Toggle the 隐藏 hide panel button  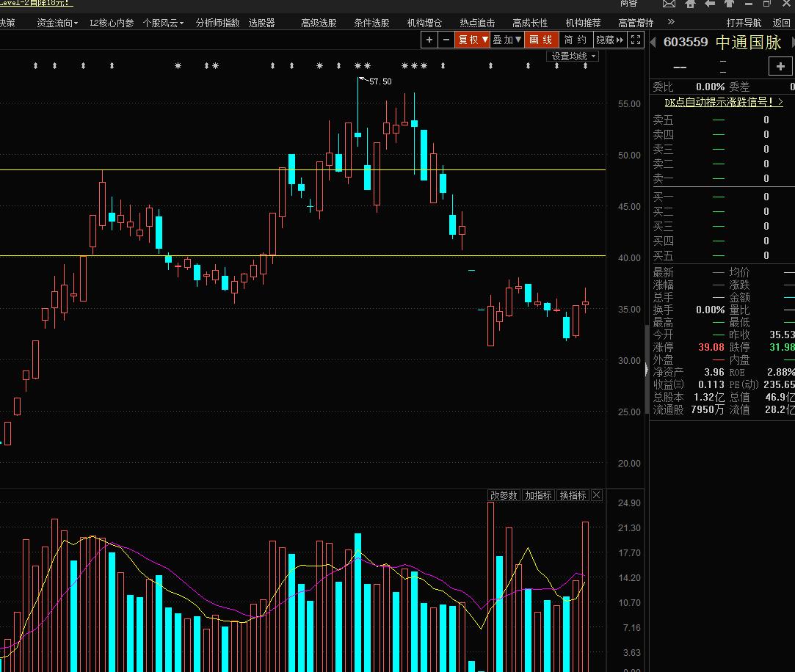click(x=609, y=40)
